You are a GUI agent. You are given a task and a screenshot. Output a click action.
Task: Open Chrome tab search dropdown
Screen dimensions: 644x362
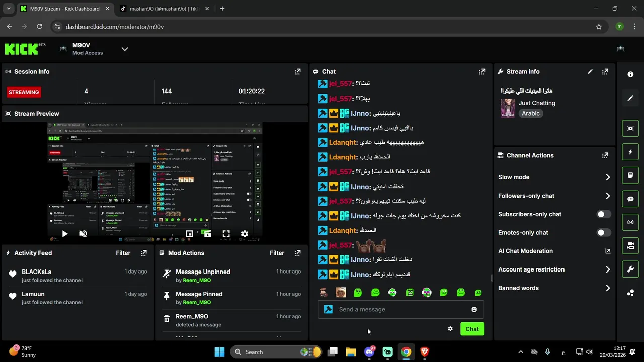coord(9,9)
